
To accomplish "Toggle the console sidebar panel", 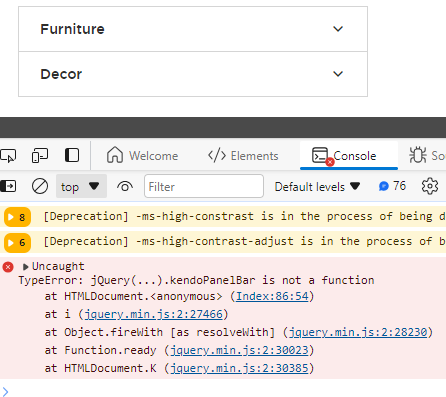I will pos(8,186).
